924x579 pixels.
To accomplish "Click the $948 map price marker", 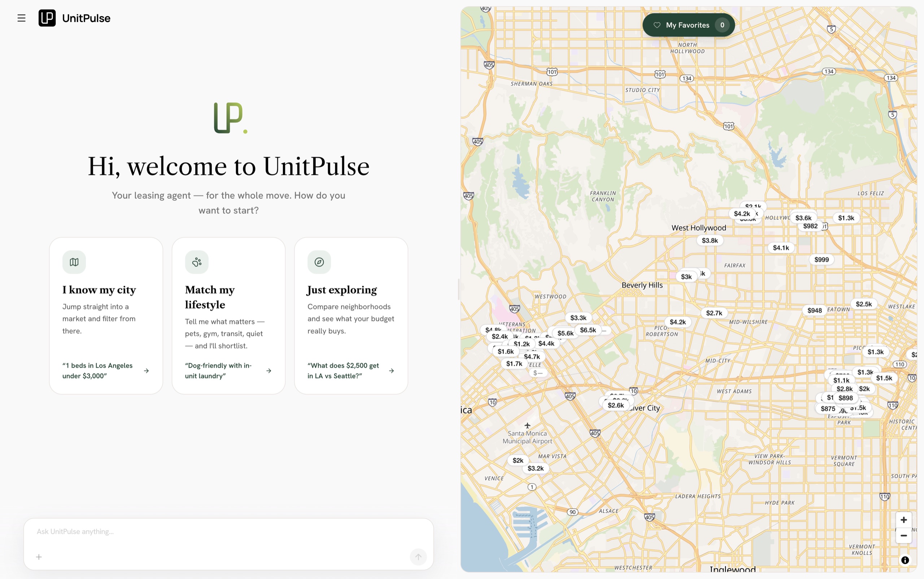I will point(814,311).
